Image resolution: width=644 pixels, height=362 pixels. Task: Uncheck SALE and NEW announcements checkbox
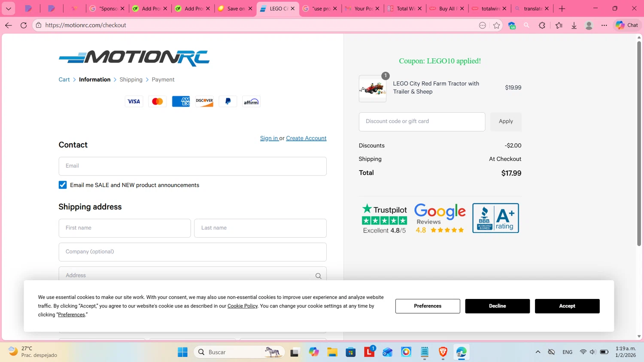click(x=63, y=185)
